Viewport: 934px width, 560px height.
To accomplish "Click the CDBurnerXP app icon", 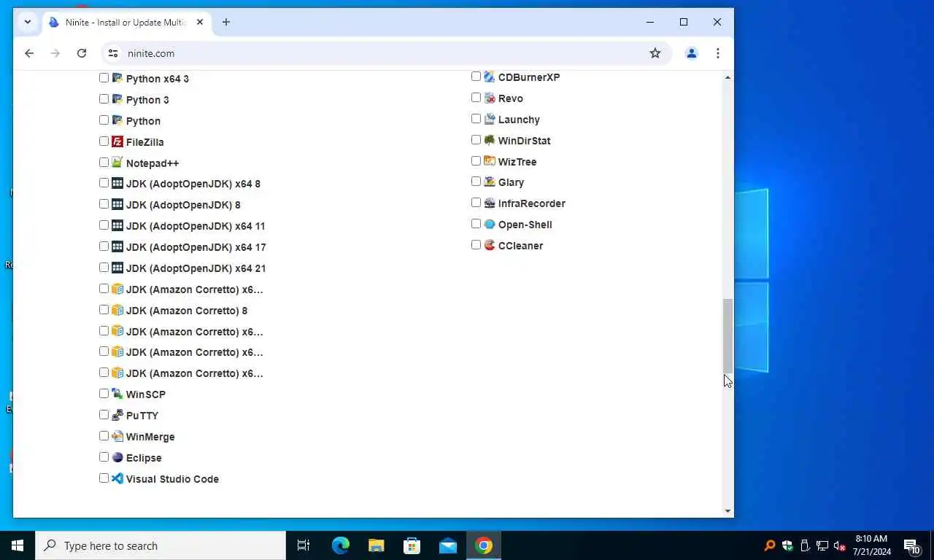I will pyautogui.click(x=489, y=77).
